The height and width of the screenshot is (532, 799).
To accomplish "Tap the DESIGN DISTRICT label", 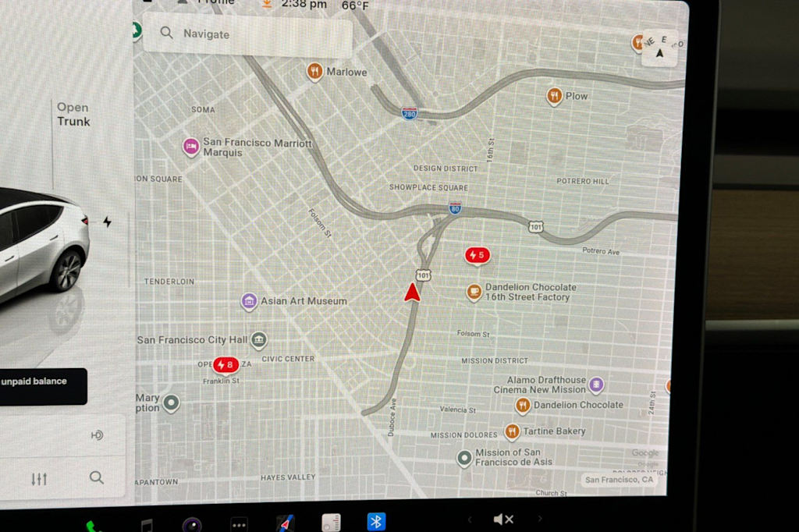I will [446, 168].
